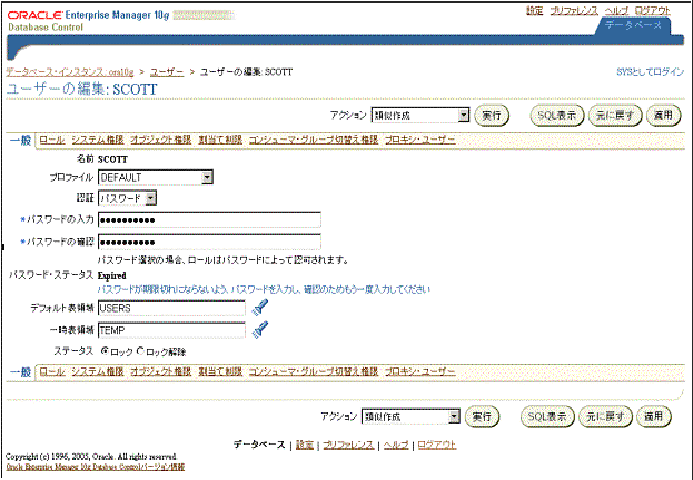Open the プリファレンス link in header

click(574, 11)
